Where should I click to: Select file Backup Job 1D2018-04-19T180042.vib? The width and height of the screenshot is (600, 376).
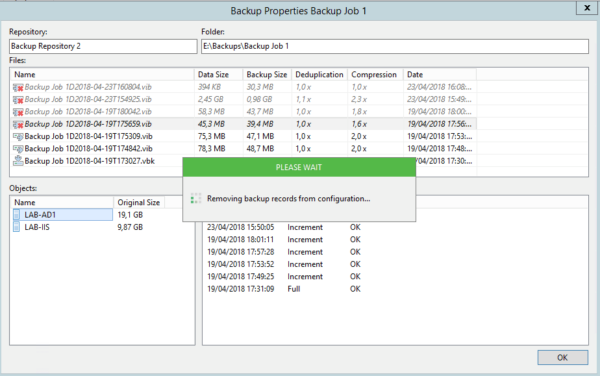[x=88, y=112]
